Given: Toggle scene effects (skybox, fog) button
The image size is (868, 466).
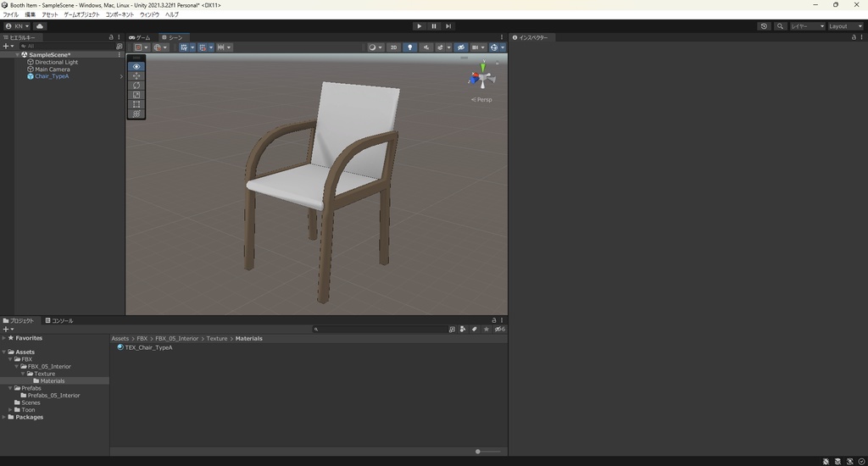Looking at the screenshot, I should 440,47.
